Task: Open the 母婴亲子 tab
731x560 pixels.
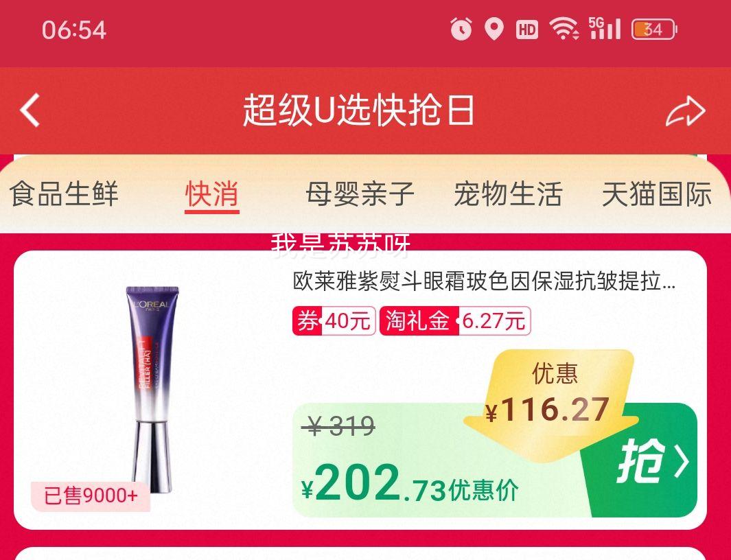Action: [x=360, y=194]
